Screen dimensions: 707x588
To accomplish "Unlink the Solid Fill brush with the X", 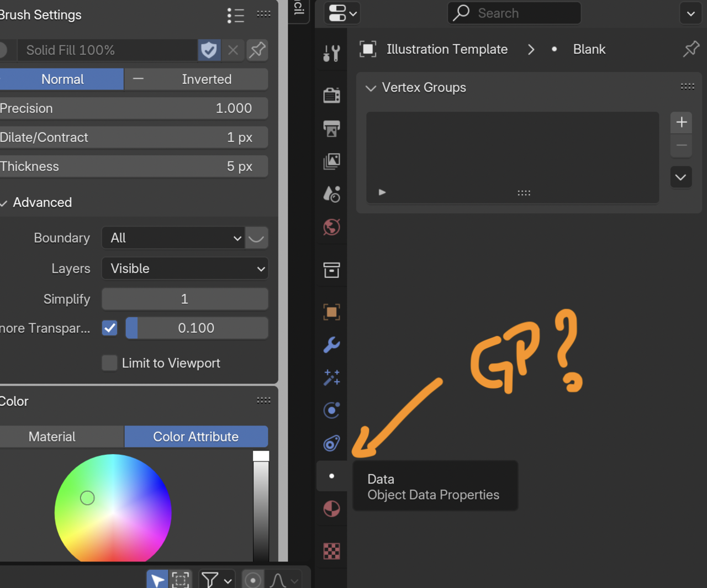I will tap(233, 50).
